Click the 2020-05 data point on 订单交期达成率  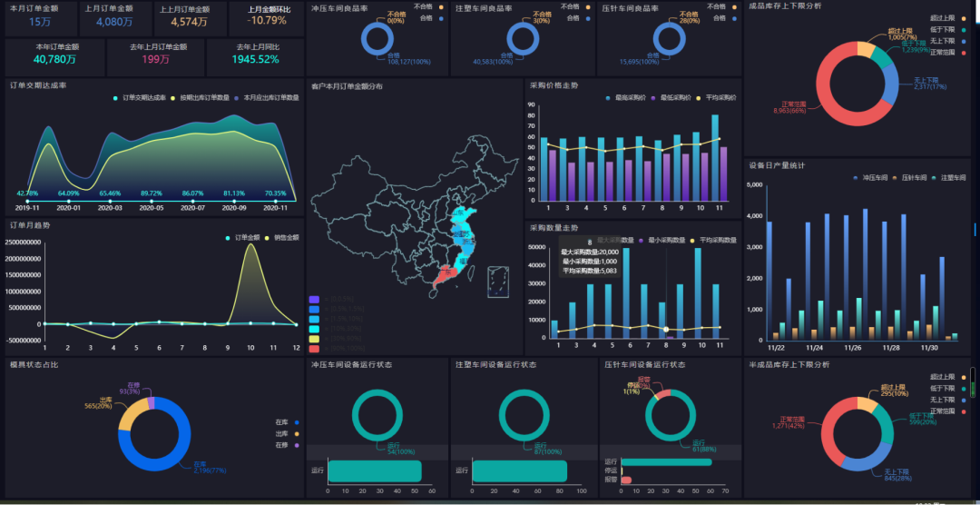coord(152,199)
